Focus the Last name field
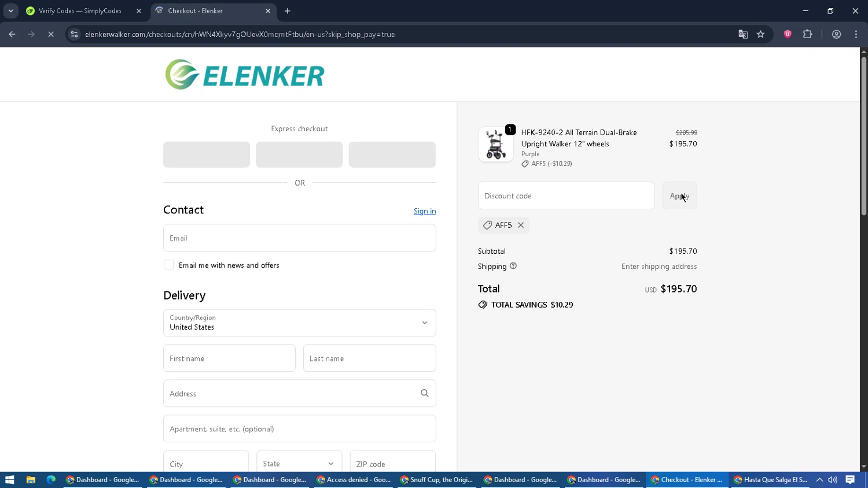The image size is (868, 488). (369, 358)
